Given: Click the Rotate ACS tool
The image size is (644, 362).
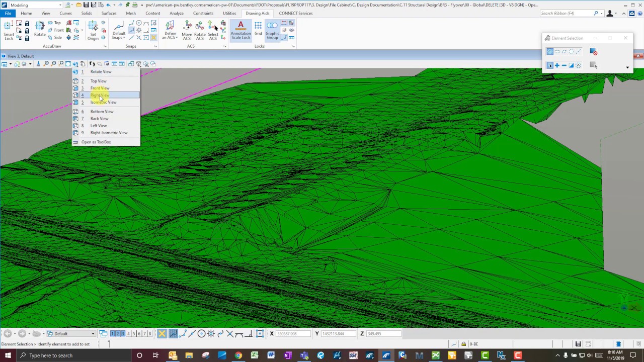Looking at the screenshot, I should (x=200, y=31).
